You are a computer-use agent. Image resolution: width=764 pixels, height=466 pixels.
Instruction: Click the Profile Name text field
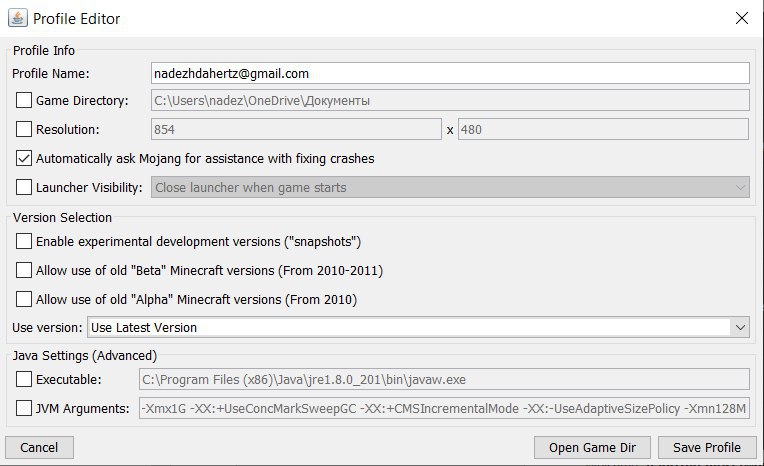450,73
